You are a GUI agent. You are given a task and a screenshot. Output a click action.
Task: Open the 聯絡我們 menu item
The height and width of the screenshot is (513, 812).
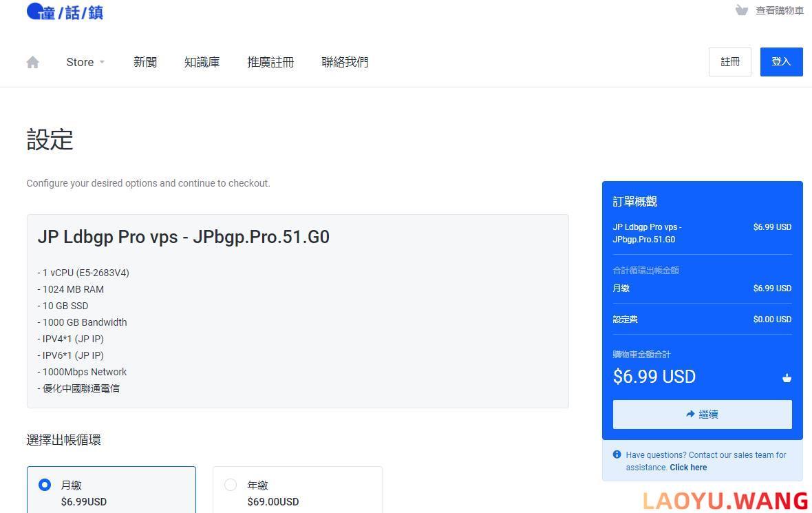coord(345,62)
